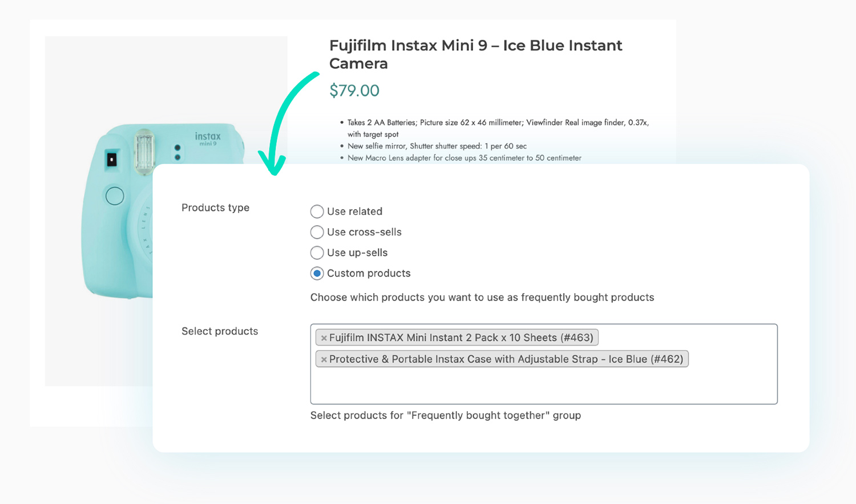Click the "Products type" setting label
856x504 pixels.
(215, 208)
